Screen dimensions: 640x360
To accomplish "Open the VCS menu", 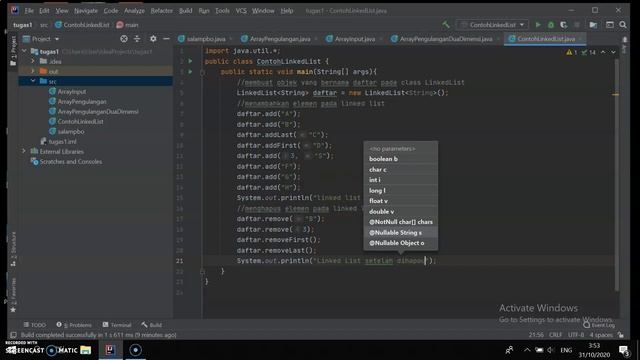I will click(x=241, y=11).
